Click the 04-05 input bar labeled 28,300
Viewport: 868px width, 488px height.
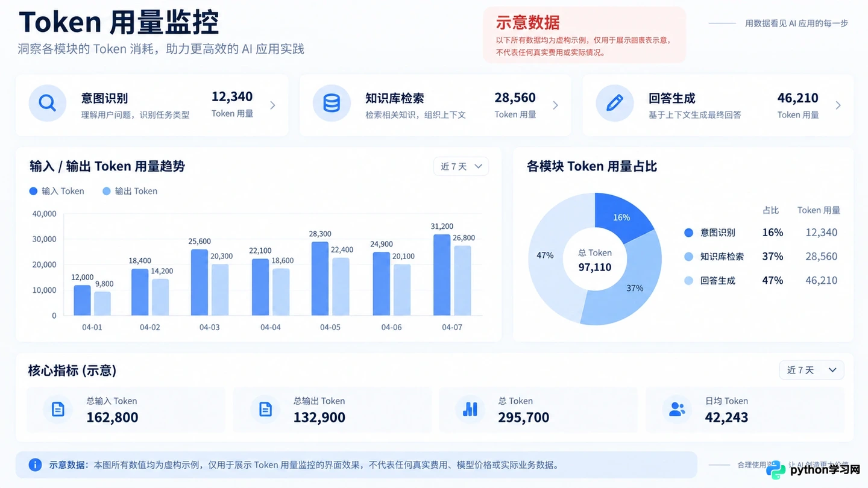pos(320,279)
